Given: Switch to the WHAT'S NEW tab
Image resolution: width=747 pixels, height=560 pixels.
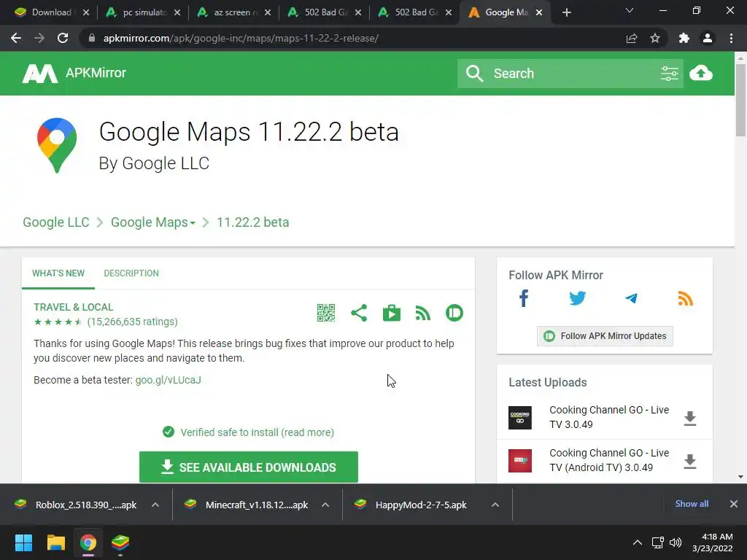Looking at the screenshot, I should click(x=58, y=273).
